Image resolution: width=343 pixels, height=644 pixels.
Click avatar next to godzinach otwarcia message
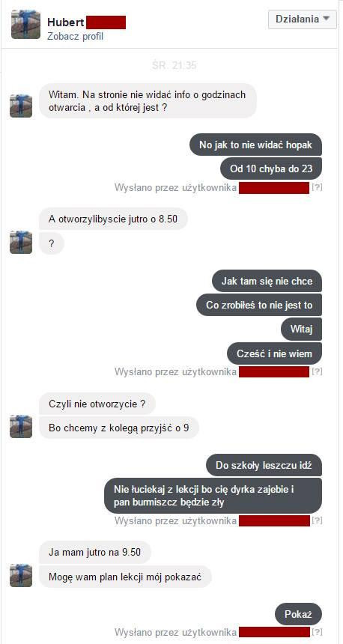click(x=21, y=106)
